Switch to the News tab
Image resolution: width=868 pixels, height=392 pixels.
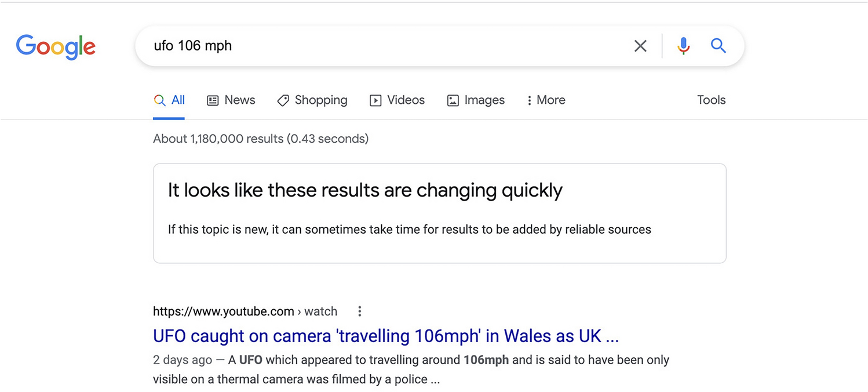[x=240, y=100]
